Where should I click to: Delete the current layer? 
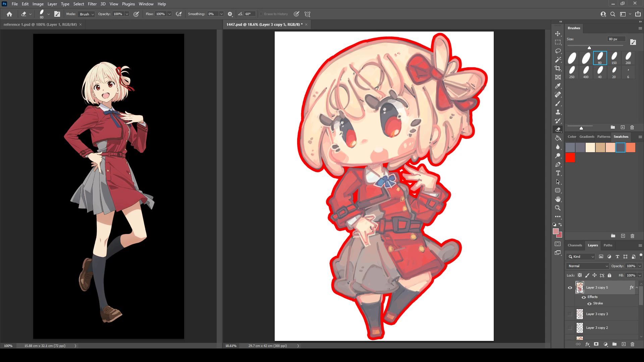(632, 344)
